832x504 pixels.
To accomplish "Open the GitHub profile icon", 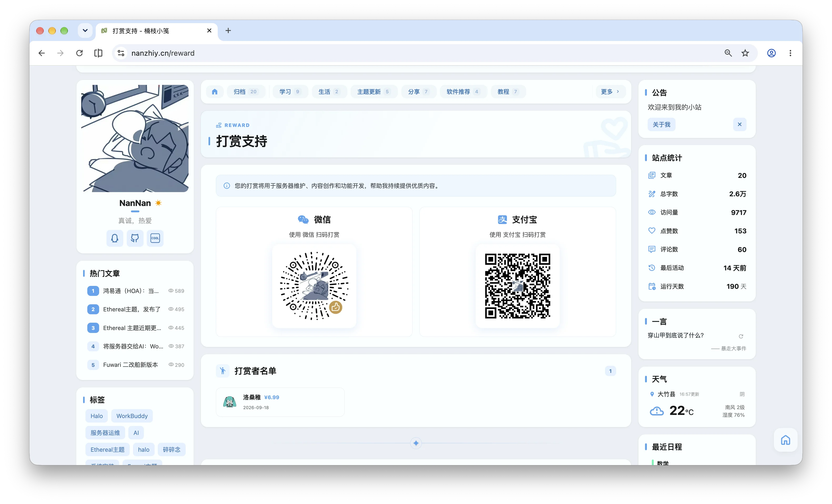I will pyautogui.click(x=135, y=238).
